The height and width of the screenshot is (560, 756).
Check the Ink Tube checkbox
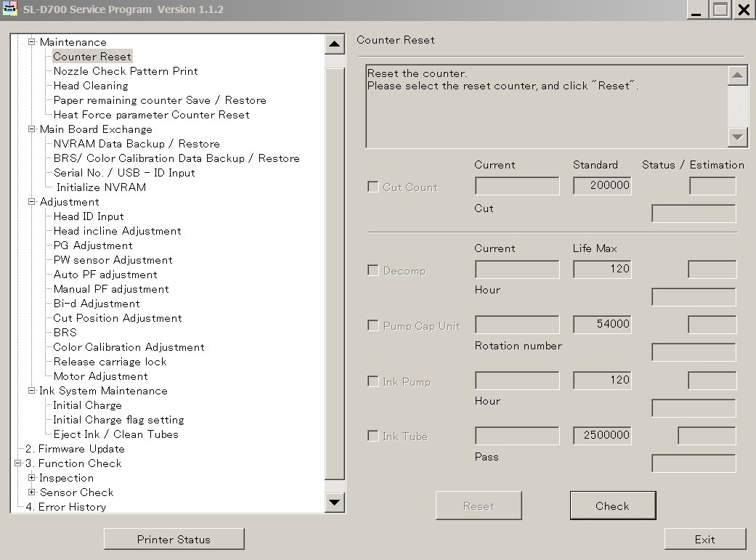click(x=373, y=436)
